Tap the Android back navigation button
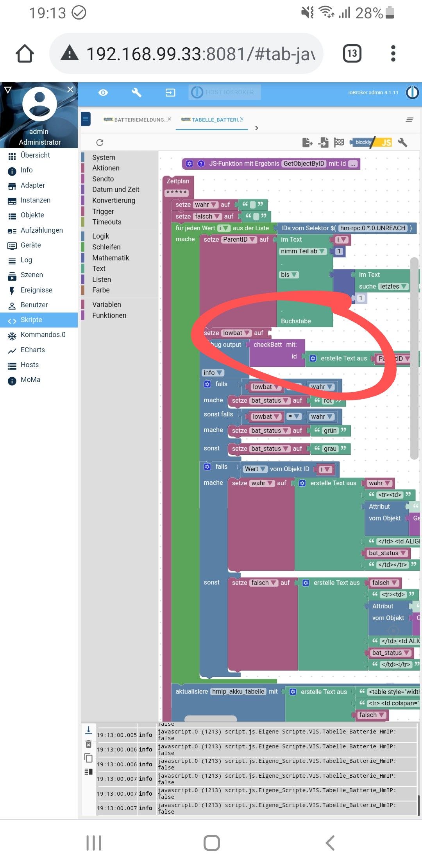The width and height of the screenshot is (422, 868). click(x=330, y=843)
